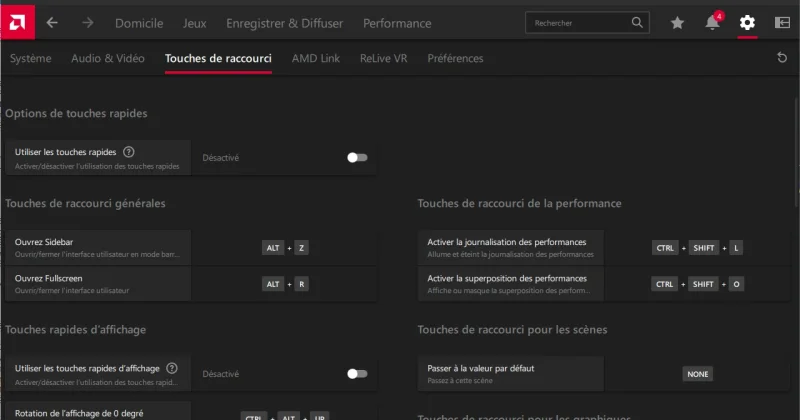The image size is (800, 420).
Task: Enable touches rapides d'affichage switch
Action: pos(357,374)
